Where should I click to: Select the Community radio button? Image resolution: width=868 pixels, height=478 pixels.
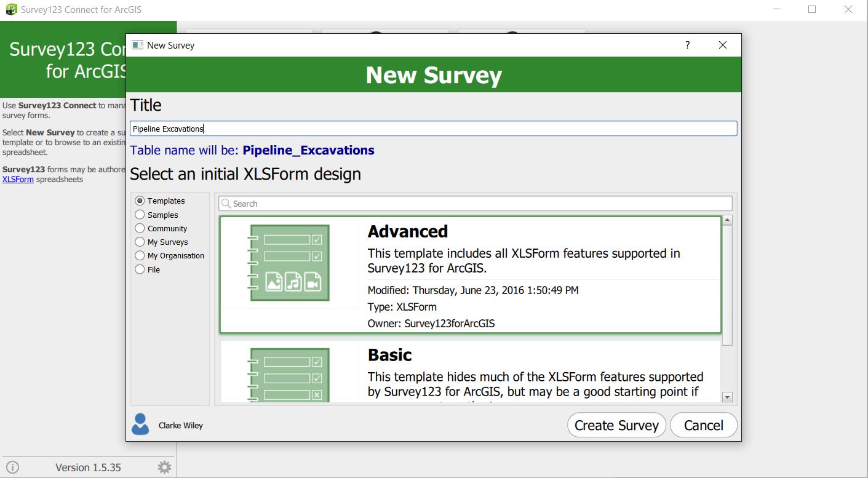click(140, 228)
